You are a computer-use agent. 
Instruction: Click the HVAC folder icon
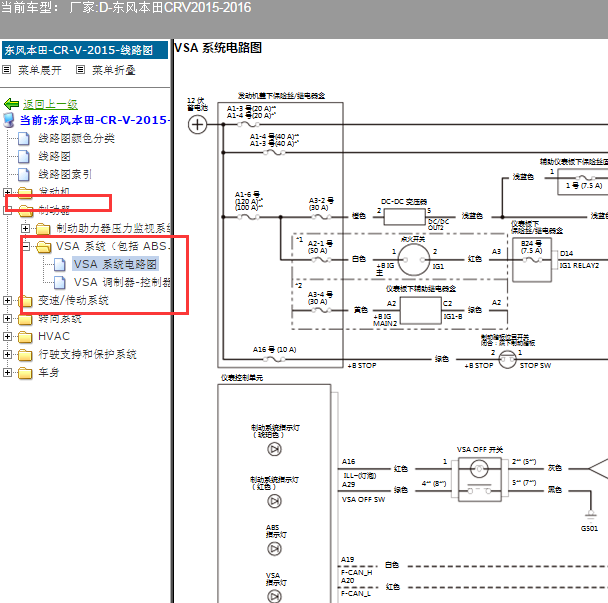click(26, 337)
